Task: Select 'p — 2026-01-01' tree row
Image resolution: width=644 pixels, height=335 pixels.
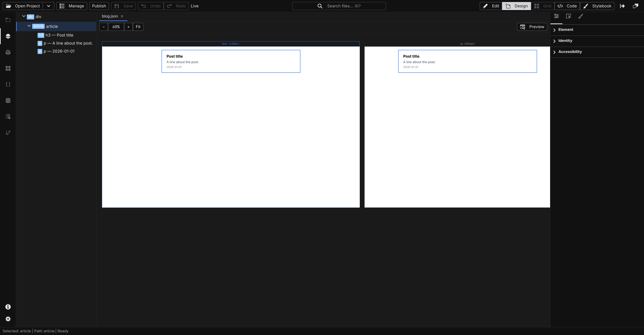Action: (x=57, y=51)
